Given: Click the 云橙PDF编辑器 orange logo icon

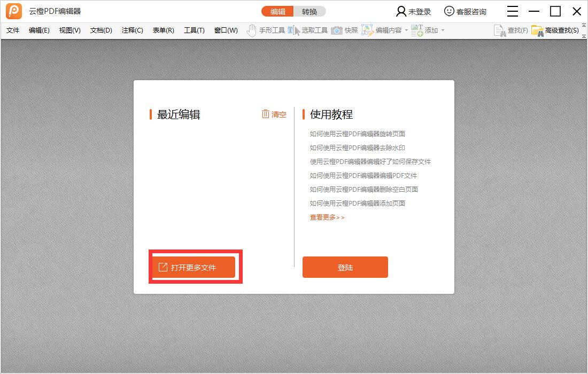Looking at the screenshot, I should pyautogui.click(x=14, y=11).
